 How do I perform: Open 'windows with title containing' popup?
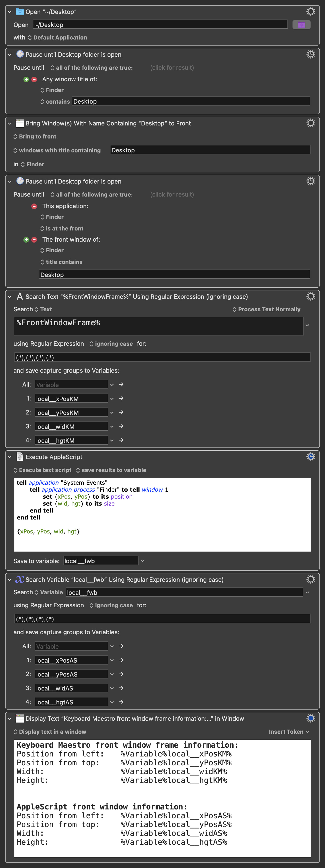point(57,150)
